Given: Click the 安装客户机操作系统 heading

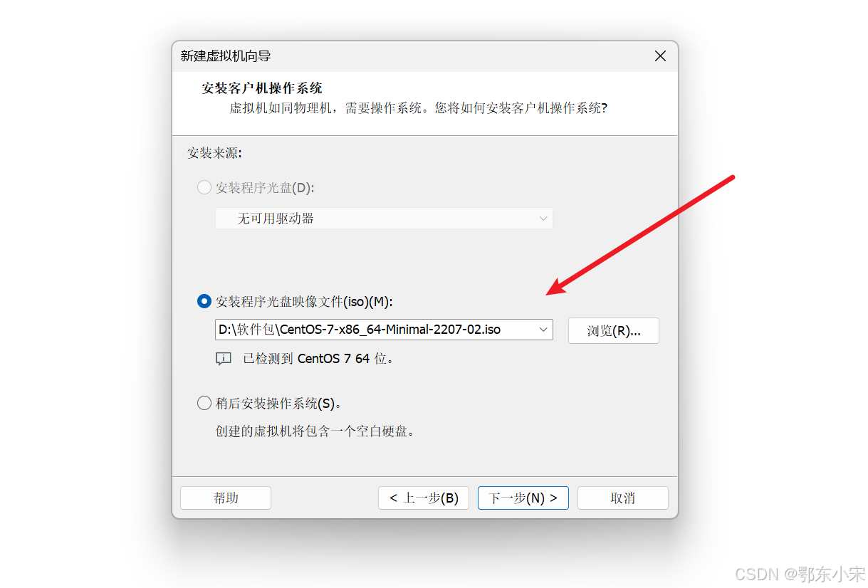Looking at the screenshot, I should (262, 88).
